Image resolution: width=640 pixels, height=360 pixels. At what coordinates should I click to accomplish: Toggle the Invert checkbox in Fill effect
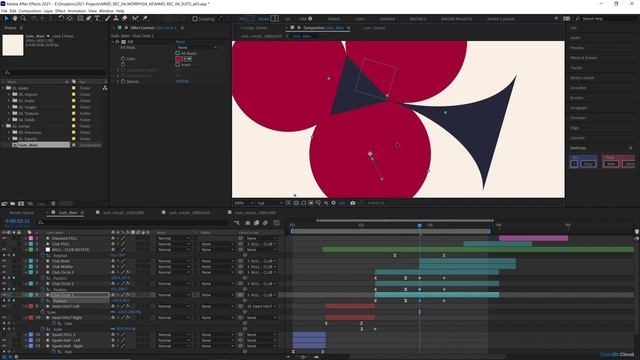pos(178,64)
